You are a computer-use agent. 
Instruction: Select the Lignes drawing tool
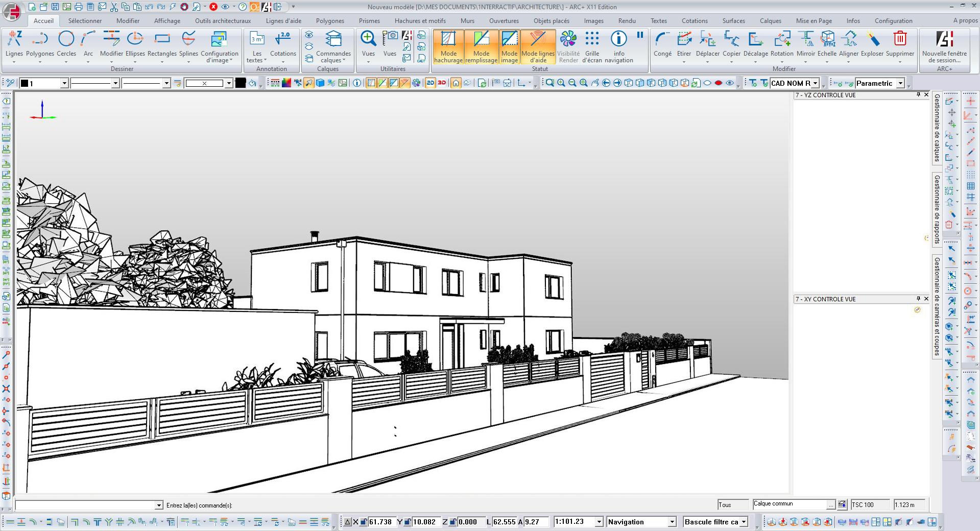pos(14,44)
